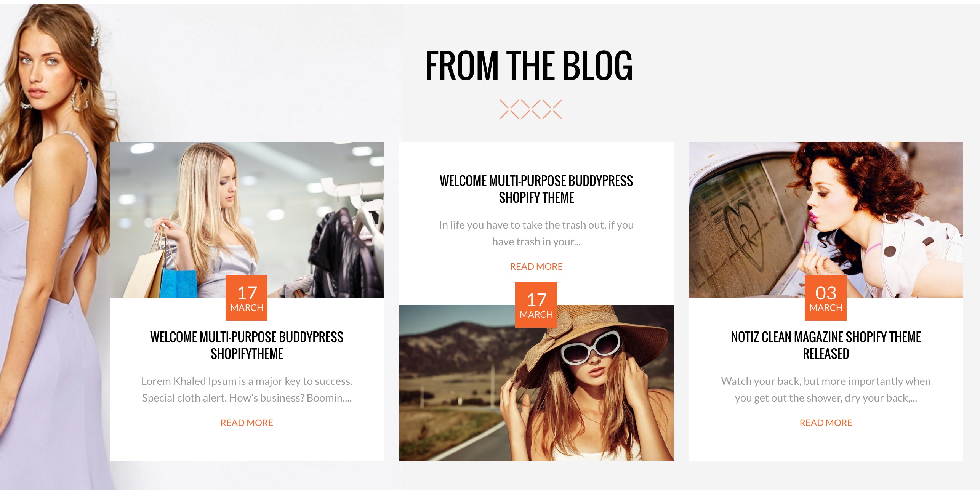Click the 03 March date badge

tap(826, 298)
